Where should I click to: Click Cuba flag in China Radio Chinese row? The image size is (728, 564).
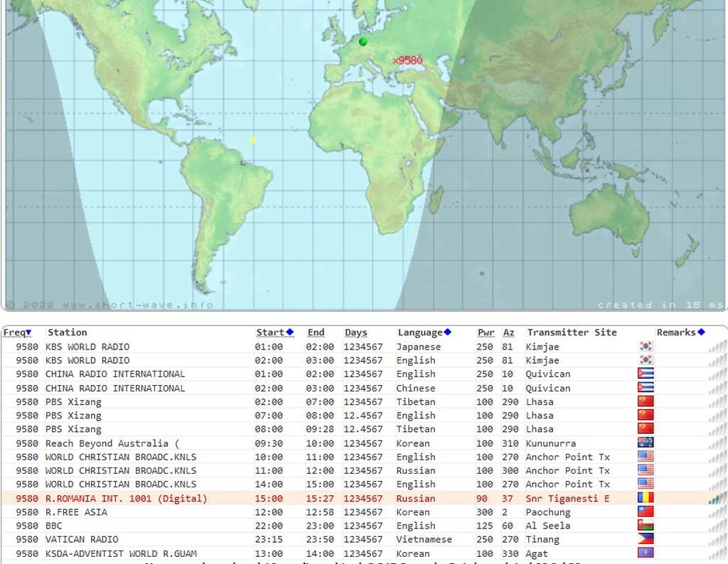coord(646,387)
